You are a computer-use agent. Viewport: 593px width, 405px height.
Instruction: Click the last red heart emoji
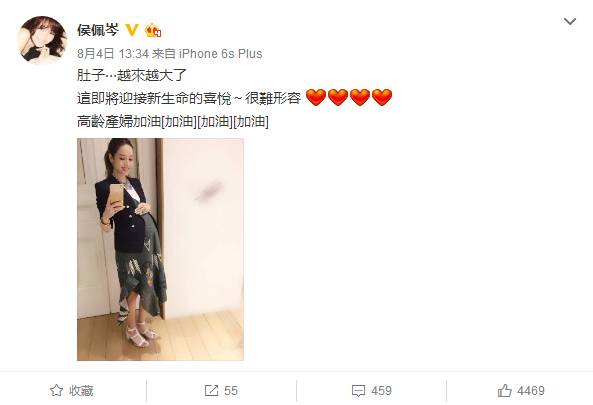[382, 98]
